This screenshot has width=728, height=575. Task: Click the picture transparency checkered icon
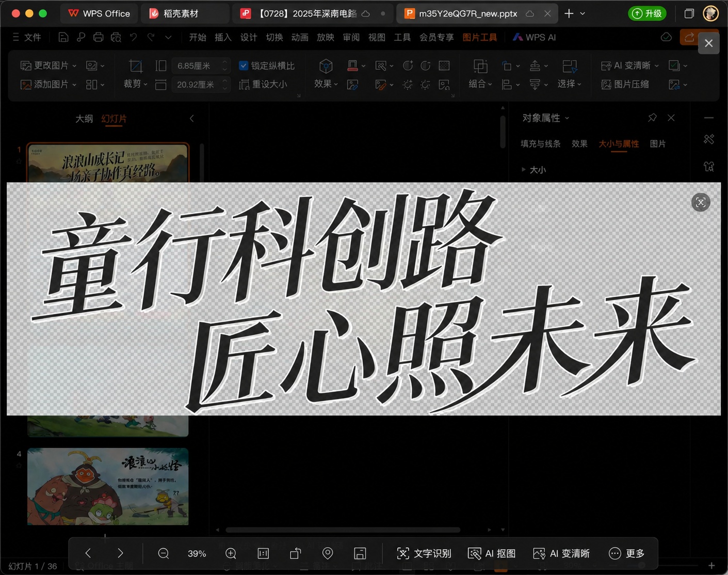coord(444,66)
